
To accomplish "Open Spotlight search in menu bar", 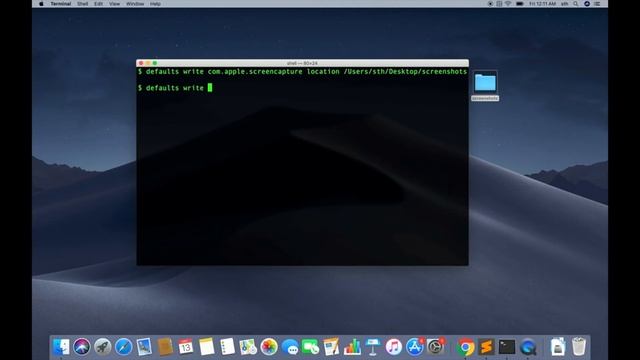I will [x=576, y=4].
